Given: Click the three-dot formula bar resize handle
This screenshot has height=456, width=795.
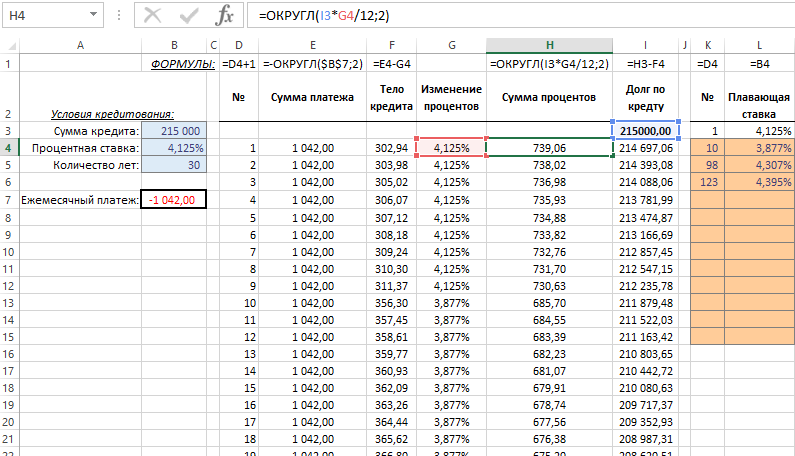Looking at the screenshot, I should [119, 15].
